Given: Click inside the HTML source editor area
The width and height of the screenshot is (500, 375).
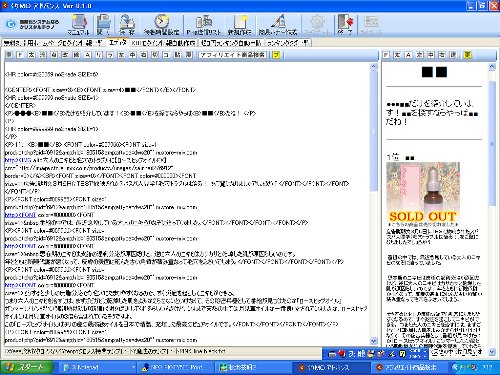Looking at the screenshot, I should point(187,203).
